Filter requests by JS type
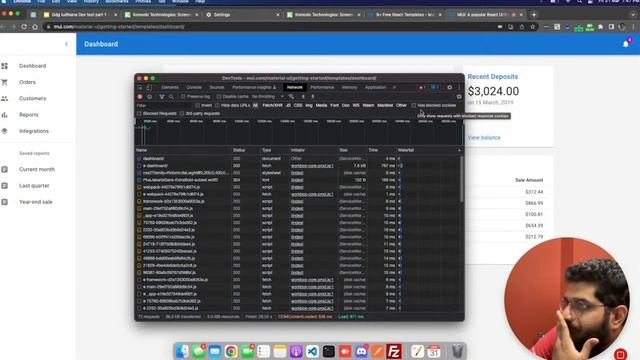This screenshot has width=640, height=360. click(x=288, y=105)
